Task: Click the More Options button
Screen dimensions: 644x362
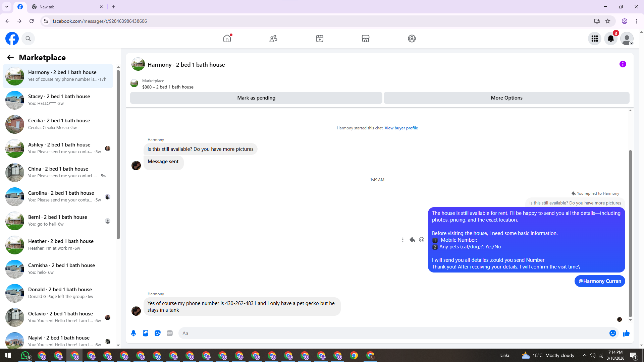Action: click(x=506, y=98)
